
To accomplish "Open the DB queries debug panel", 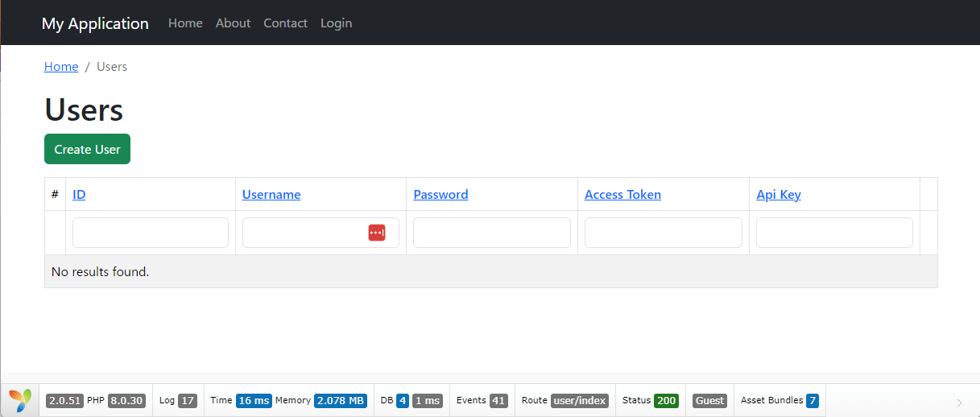I will (411, 401).
